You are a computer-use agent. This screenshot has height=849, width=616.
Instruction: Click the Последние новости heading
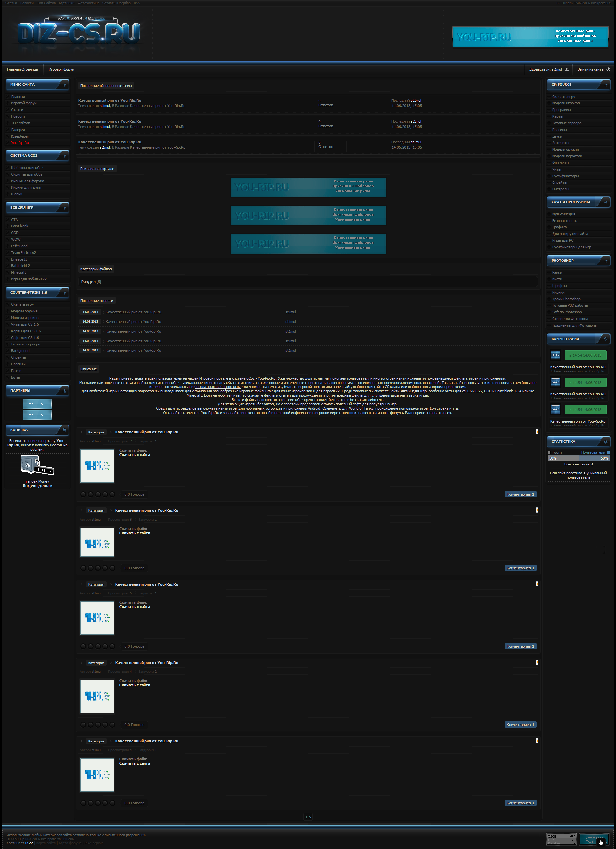click(97, 301)
